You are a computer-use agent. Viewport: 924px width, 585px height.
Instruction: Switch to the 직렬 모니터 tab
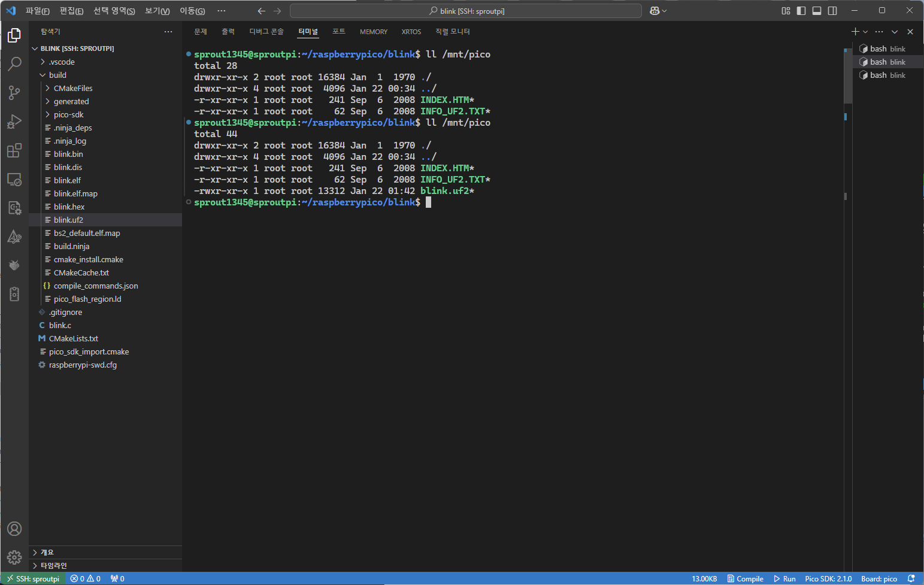click(x=453, y=32)
